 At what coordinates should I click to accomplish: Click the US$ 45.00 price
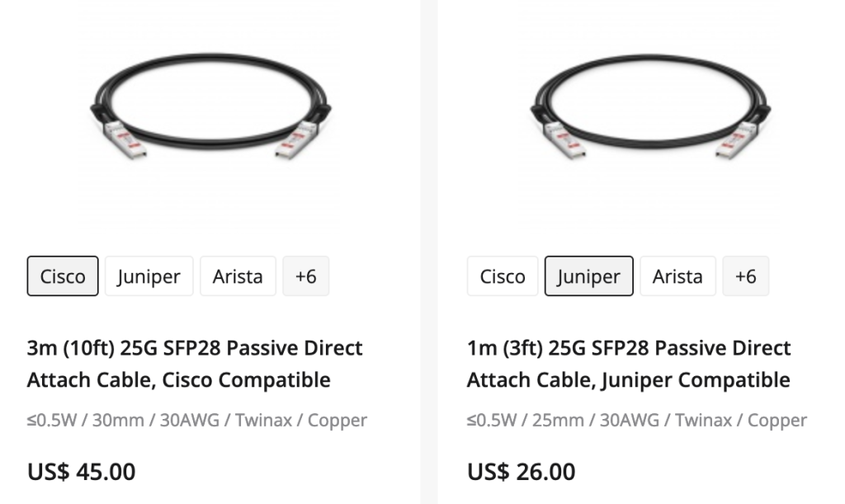[x=81, y=472]
